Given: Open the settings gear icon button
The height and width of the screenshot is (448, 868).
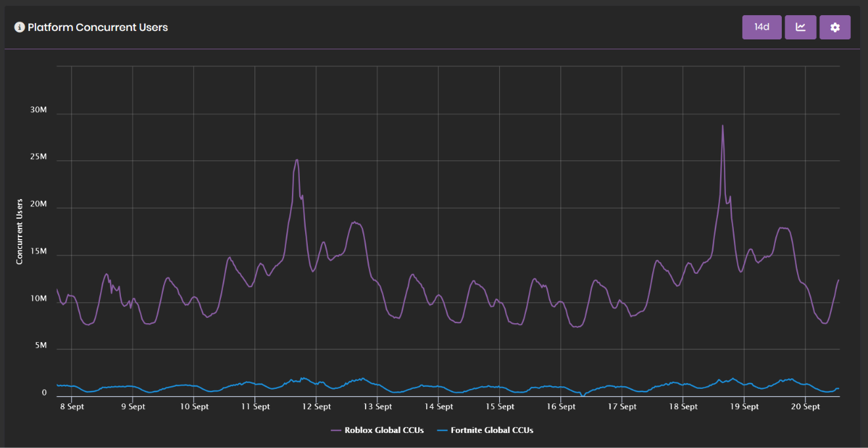Looking at the screenshot, I should click(x=835, y=28).
